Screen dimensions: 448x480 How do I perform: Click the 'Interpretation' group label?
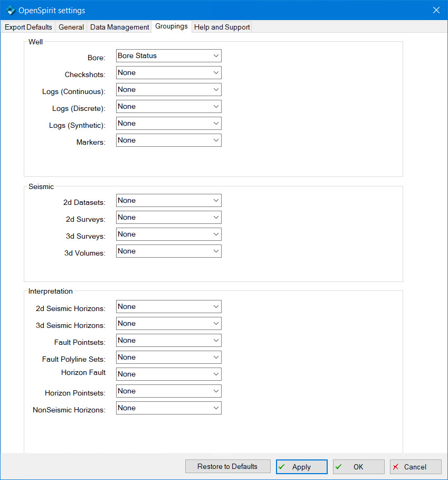[51, 291]
